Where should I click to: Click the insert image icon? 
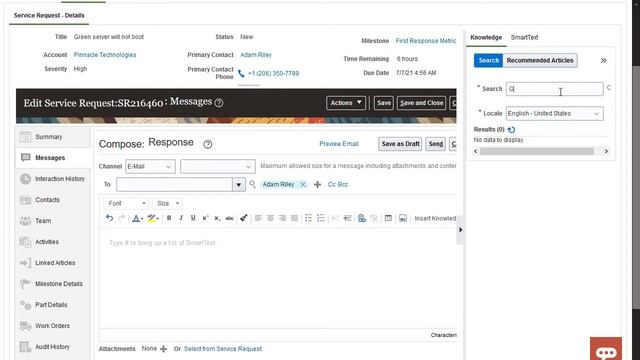[403, 218]
